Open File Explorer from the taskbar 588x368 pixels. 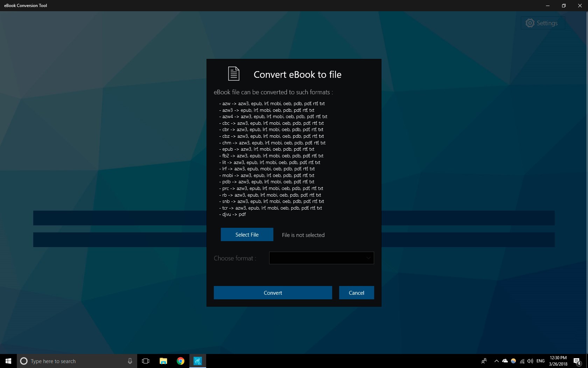[163, 361]
